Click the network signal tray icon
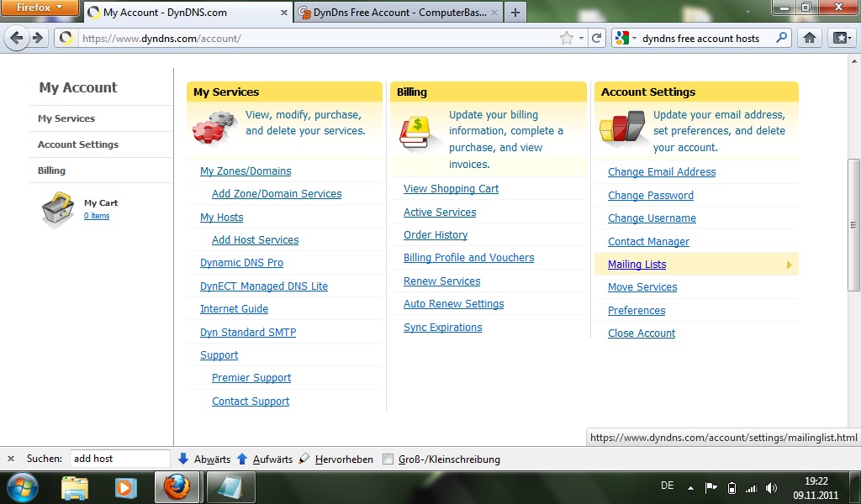The height and width of the screenshot is (504, 861). point(751,487)
